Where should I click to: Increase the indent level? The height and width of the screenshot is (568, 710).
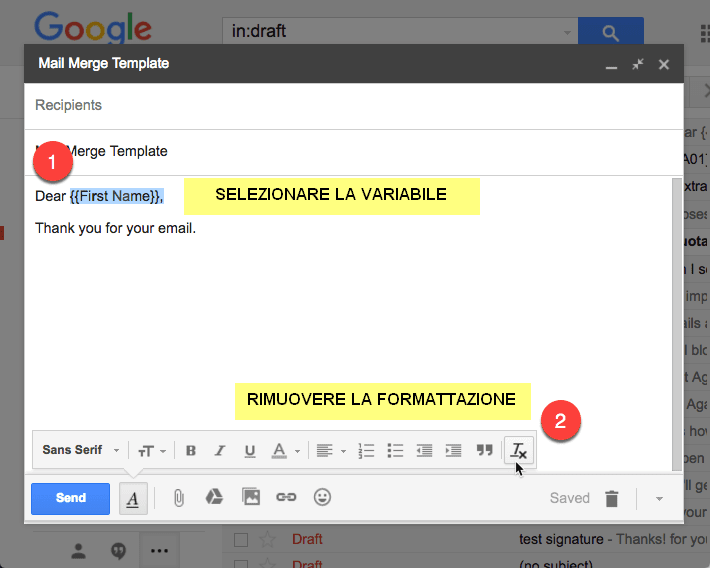coord(453,450)
